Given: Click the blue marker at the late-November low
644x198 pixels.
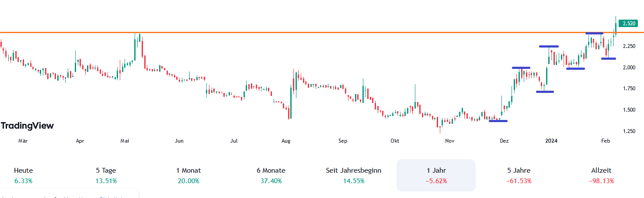Looking at the screenshot, I should click(498, 121).
